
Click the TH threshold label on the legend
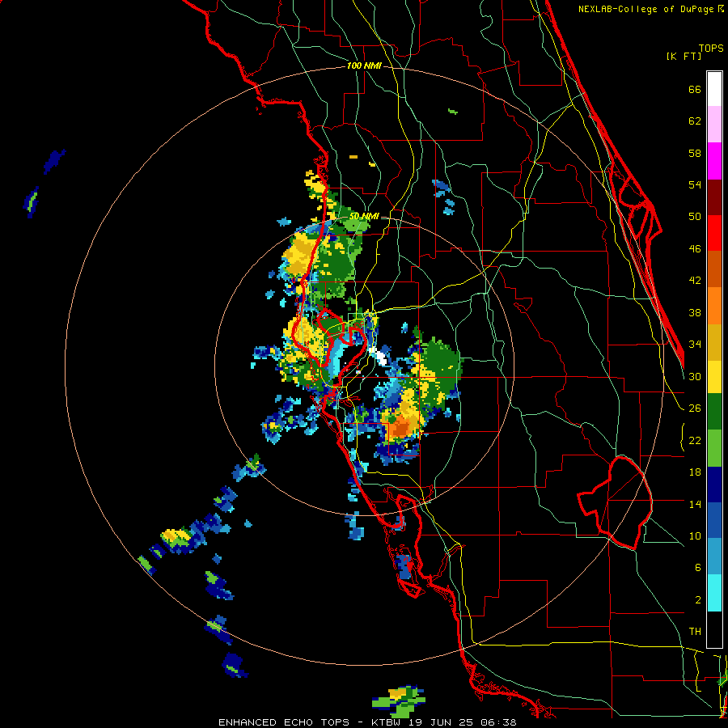click(695, 632)
